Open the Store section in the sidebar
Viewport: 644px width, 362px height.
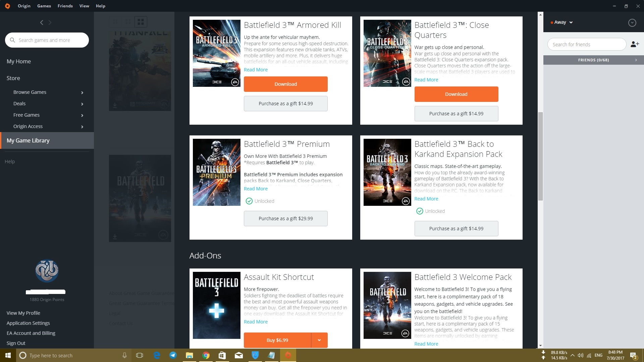13,78
